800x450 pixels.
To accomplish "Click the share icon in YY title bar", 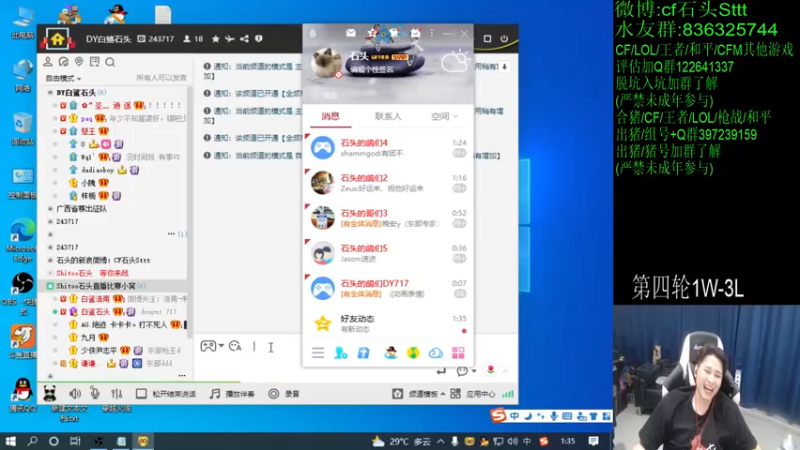I will point(244,39).
